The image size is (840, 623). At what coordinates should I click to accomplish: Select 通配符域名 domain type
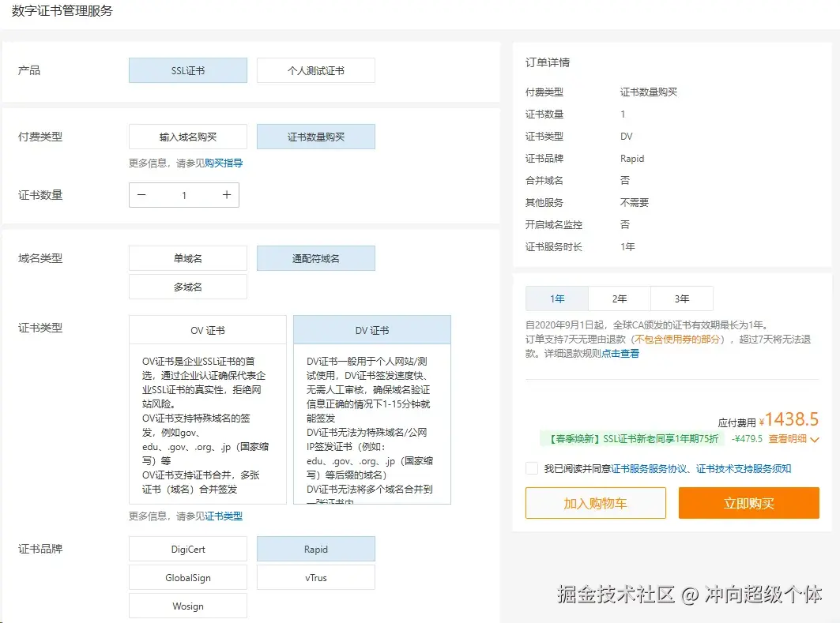coord(316,258)
